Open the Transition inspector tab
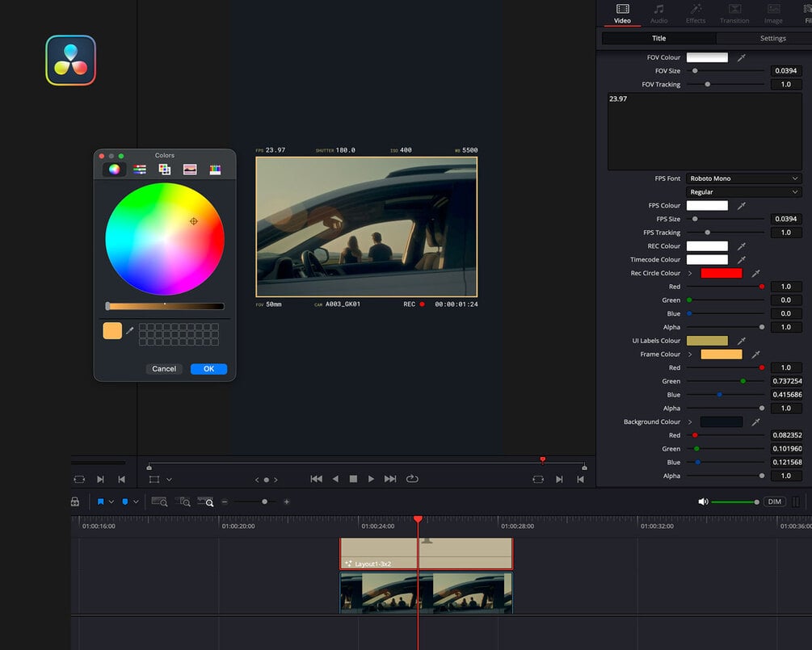Screen dimensions: 812x650 coord(734,14)
